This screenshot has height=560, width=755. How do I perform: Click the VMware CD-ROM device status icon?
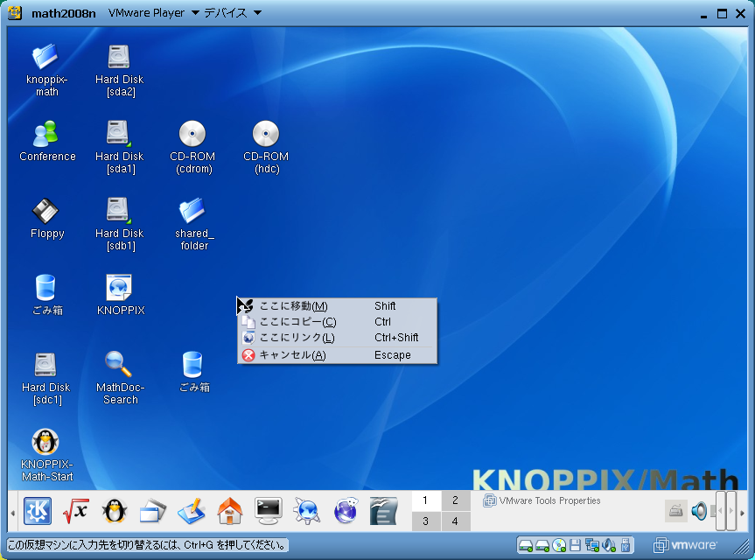pyautogui.click(x=559, y=545)
